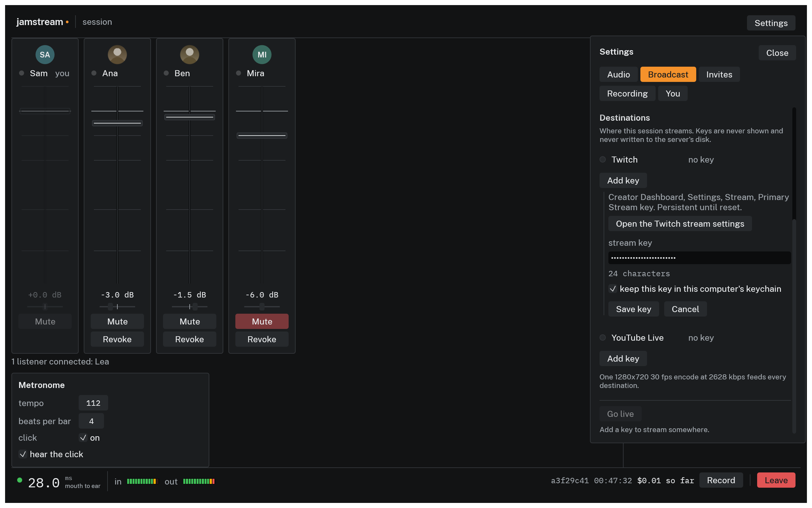
Task: Click Ben's -1.5 dB level readout
Action: 190,295
